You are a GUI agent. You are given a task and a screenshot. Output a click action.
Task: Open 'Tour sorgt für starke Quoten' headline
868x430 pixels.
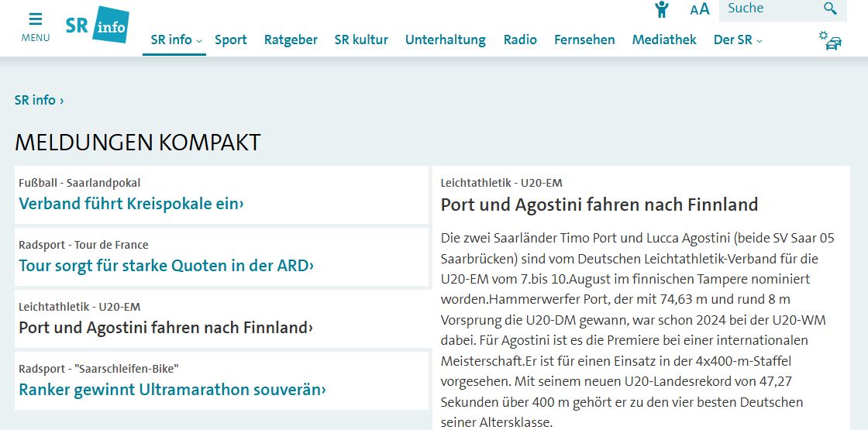tap(166, 266)
